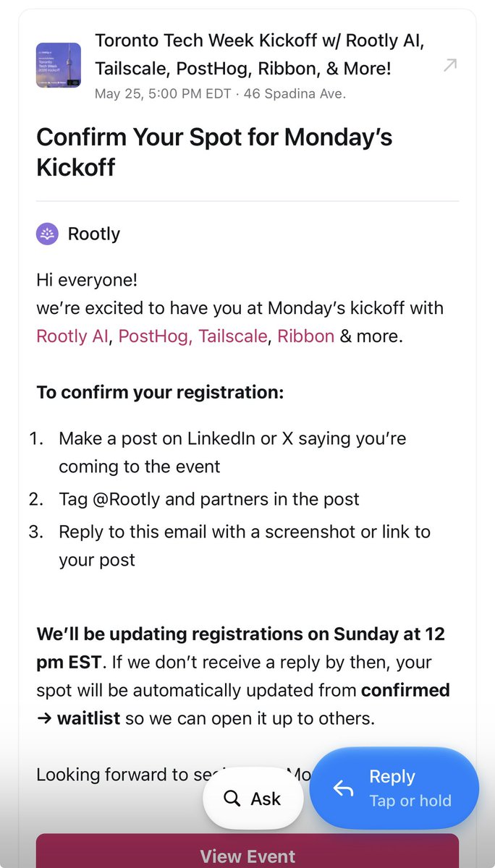Visit the Ribbon link
495x868 pixels.
(306, 336)
